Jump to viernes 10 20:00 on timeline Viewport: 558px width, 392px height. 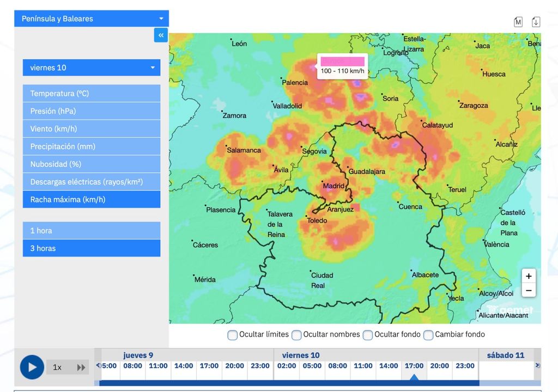[440, 366]
